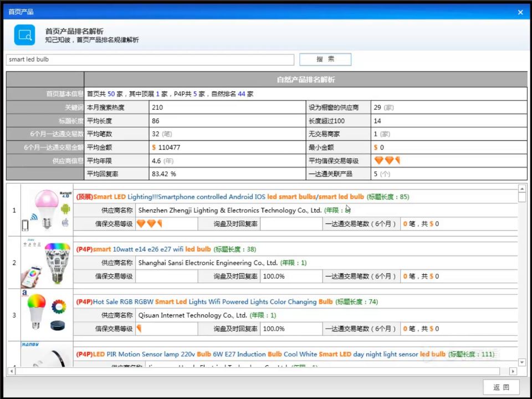The image size is (532, 399).
Task: Select the 设为橱窗的供应商 value 29
Action: click(377, 108)
